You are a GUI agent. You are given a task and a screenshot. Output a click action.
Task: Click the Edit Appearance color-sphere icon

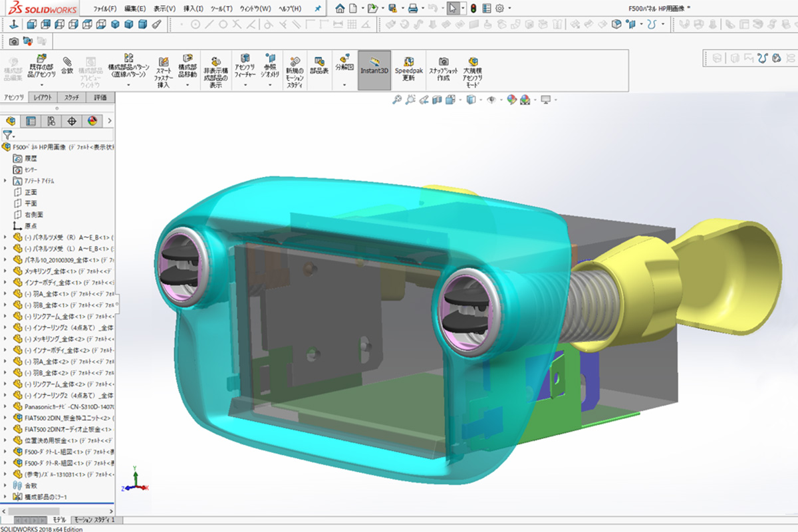coord(511,100)
